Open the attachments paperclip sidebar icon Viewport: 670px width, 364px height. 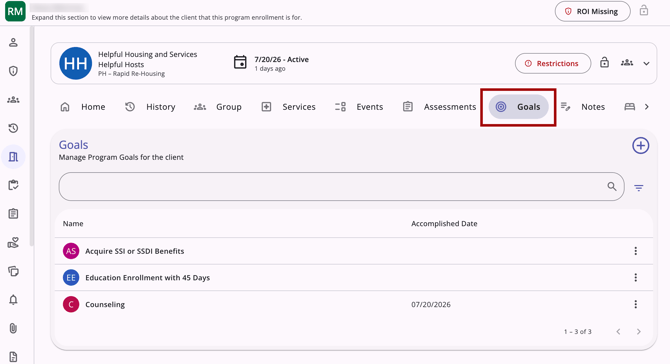13,328
